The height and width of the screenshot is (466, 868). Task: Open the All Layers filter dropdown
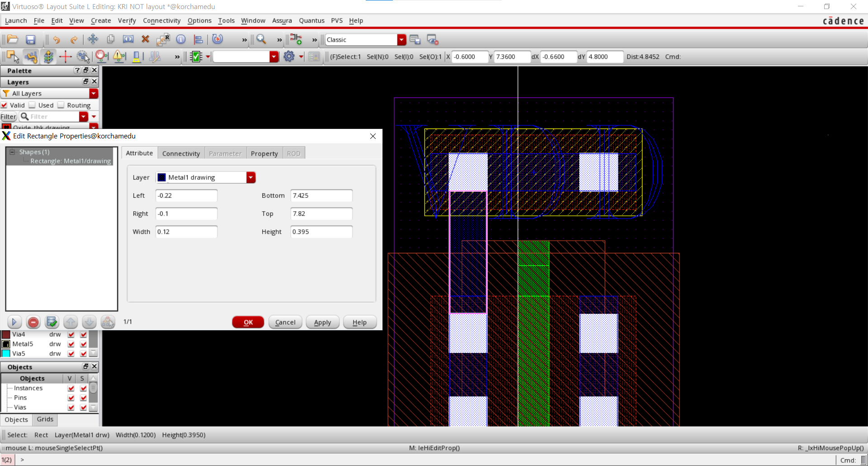94,93
